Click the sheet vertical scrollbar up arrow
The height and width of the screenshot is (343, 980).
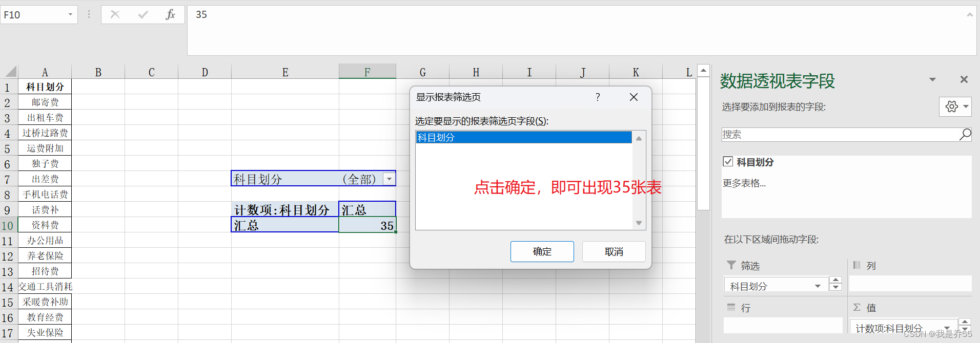(704, 70)
